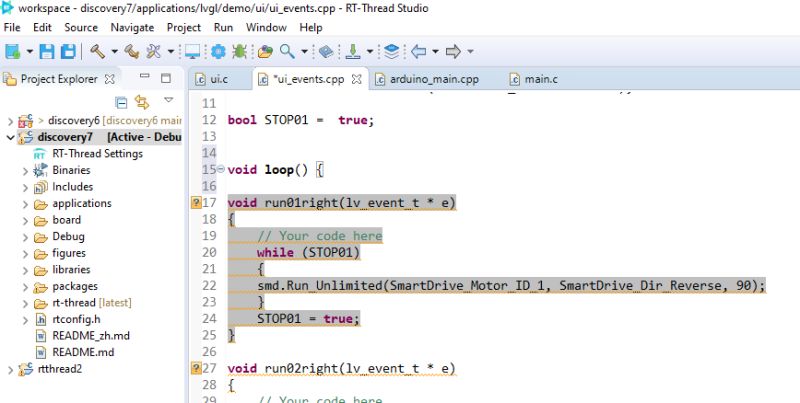Click the blue gear RT-Thread Settings toolbar icon
800x403 pixels.
click(218, 51)
